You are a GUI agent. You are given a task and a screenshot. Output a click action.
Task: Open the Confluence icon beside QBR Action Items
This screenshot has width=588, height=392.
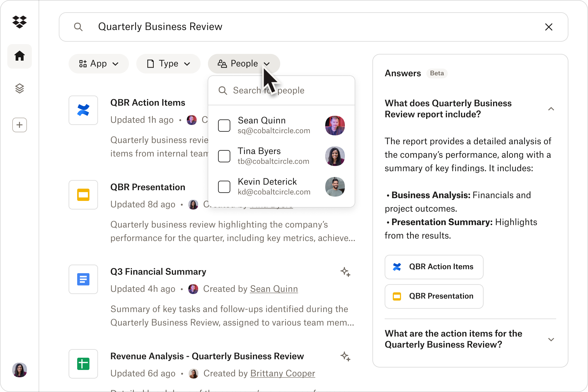pyautogui.click(x=83, y=110)
